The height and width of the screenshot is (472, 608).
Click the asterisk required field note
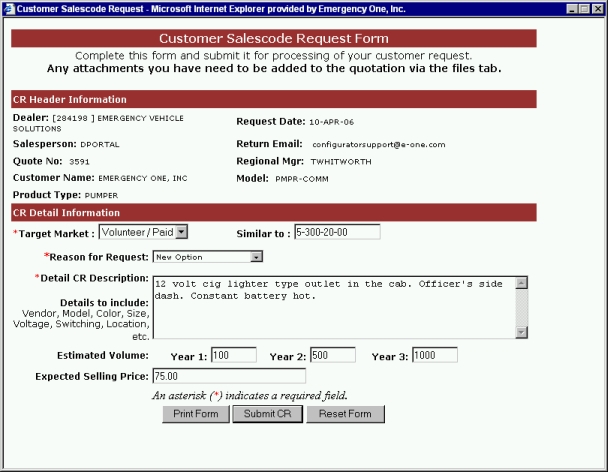coord(250,396)
